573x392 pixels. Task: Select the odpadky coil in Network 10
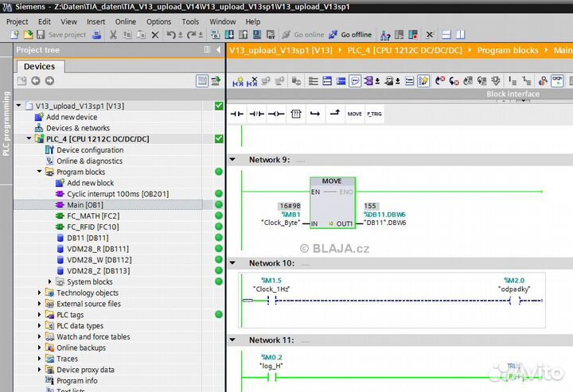tap(515, 301)
